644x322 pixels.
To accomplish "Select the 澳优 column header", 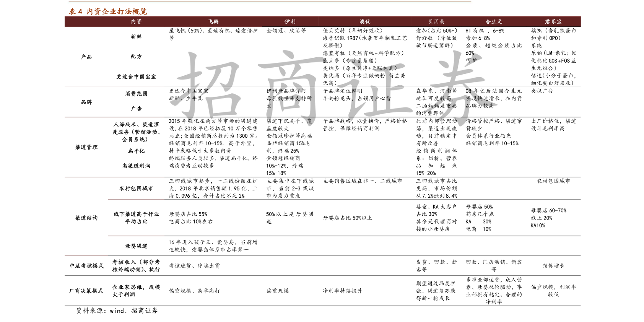I will click(x=365, y=21).
